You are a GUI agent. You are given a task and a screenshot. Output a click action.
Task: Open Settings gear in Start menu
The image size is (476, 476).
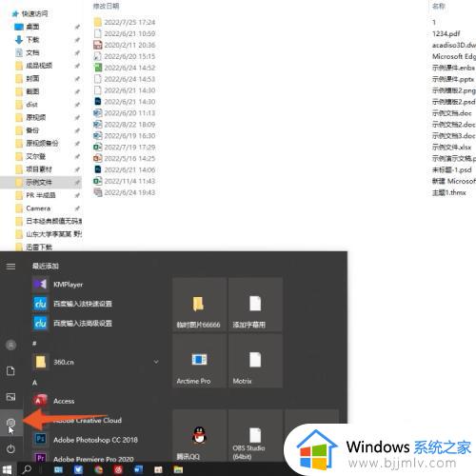tap(10, 423)
